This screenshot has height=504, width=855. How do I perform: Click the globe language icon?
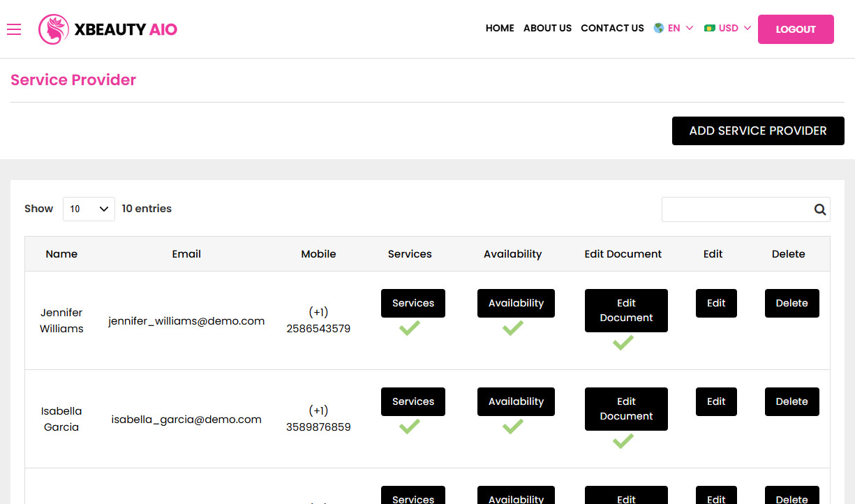click(x=658, y=28)
